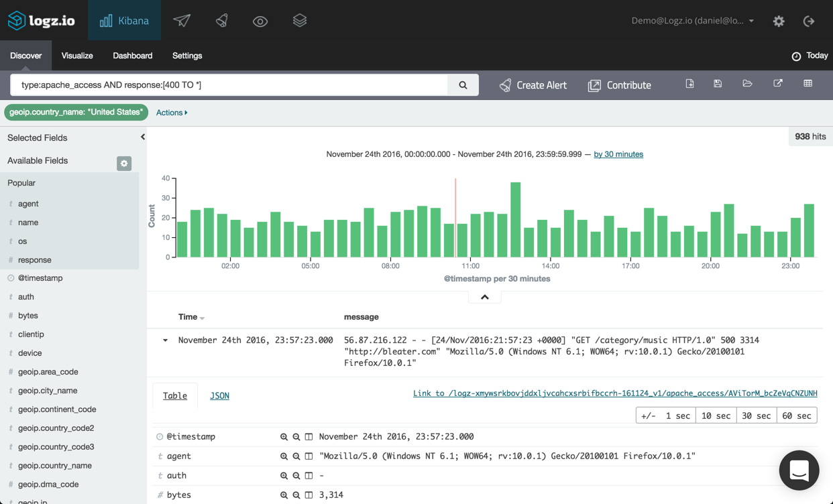Open the eye icon in top bar
The width and height of the screenshot is (833, 504).
pos(260,21)
